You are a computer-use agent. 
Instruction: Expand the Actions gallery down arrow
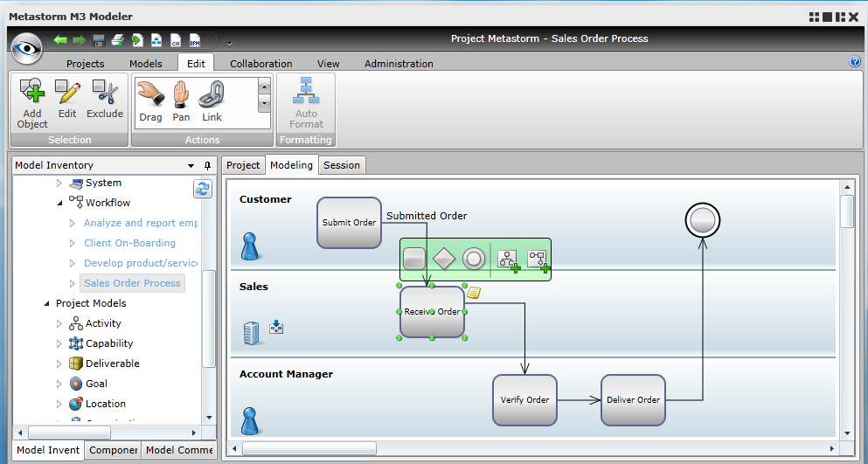(264, 103)
